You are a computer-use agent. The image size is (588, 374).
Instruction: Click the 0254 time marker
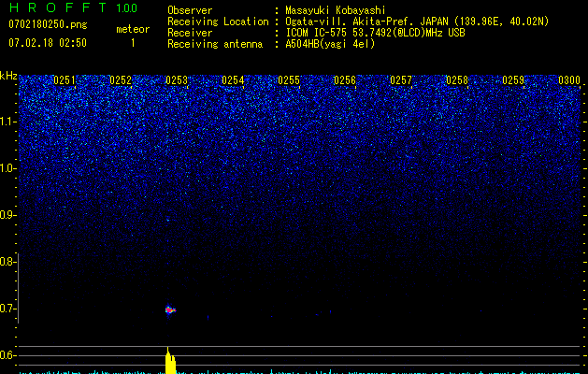(233, 80)
